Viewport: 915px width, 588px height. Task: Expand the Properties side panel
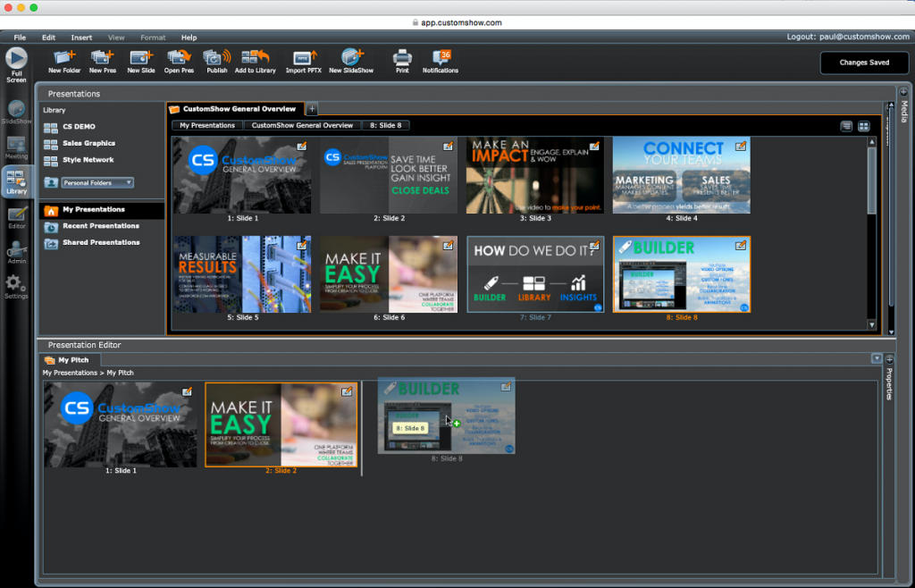point(889,359)
